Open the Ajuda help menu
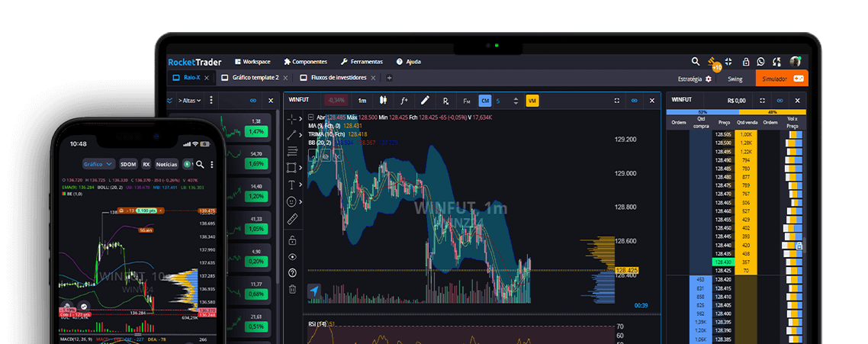This screenshot has height=344, width=868. 409,62
